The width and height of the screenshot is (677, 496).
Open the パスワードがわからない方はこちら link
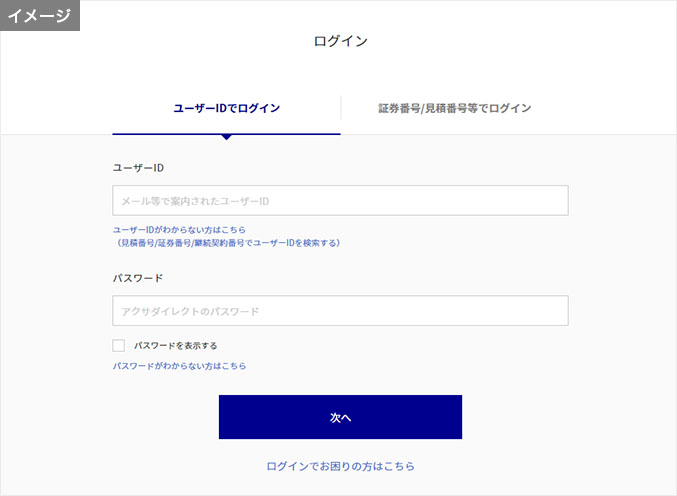tap(179, 366)
